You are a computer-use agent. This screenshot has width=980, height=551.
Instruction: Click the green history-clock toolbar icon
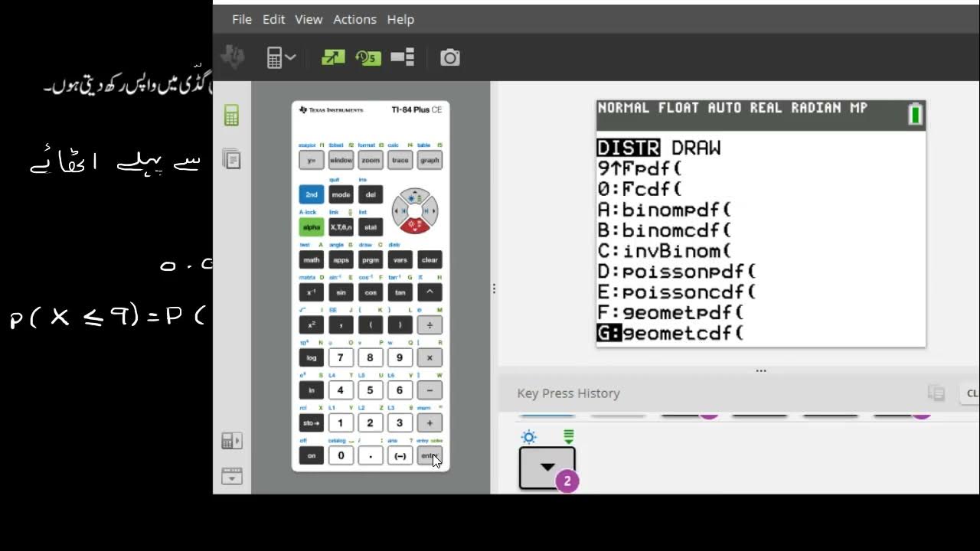[x=367, y=57]
